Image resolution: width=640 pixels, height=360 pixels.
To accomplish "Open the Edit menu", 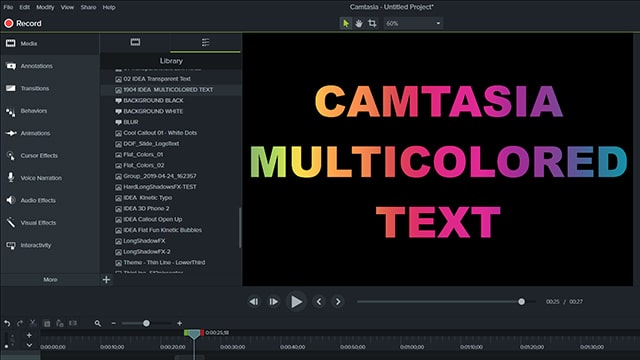I will [x=24, y=7].
